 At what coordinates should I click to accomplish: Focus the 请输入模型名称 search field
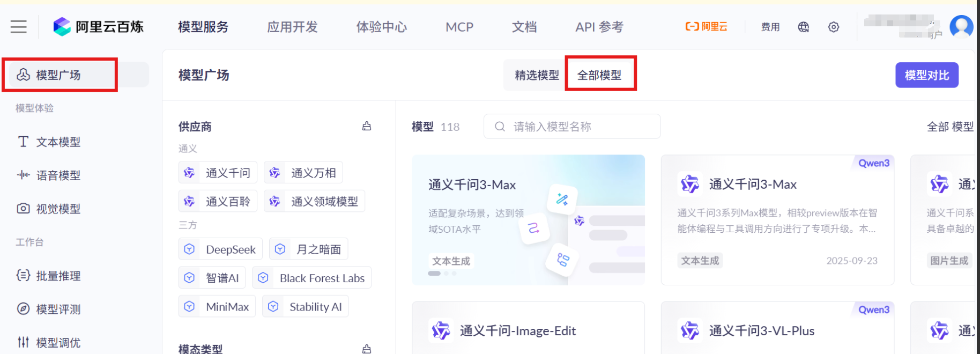572,127
